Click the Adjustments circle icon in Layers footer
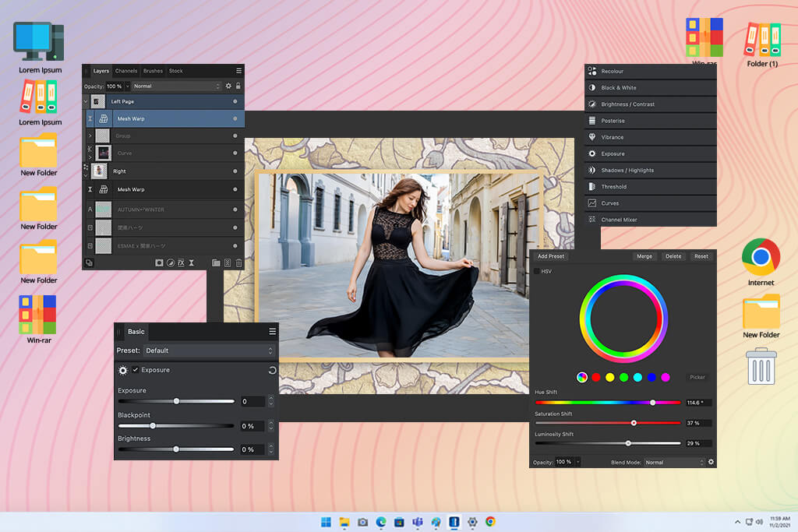Viewport: 798px width, 532px height. click(171, 263)
